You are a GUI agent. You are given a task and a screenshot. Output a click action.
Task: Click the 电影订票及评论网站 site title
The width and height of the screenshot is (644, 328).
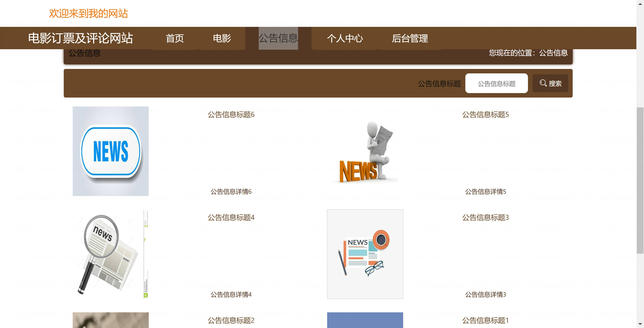tap(80, 38)
